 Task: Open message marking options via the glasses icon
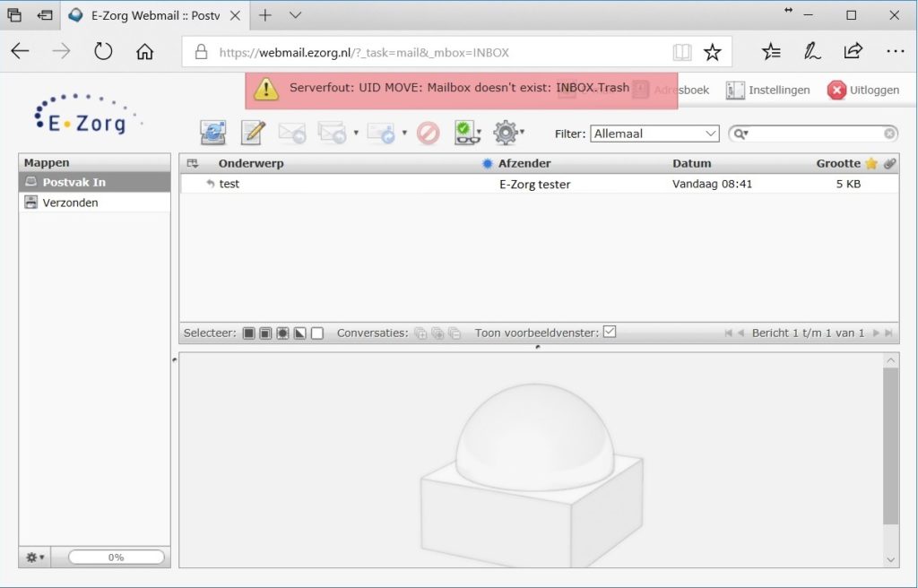tap(466, 133)
